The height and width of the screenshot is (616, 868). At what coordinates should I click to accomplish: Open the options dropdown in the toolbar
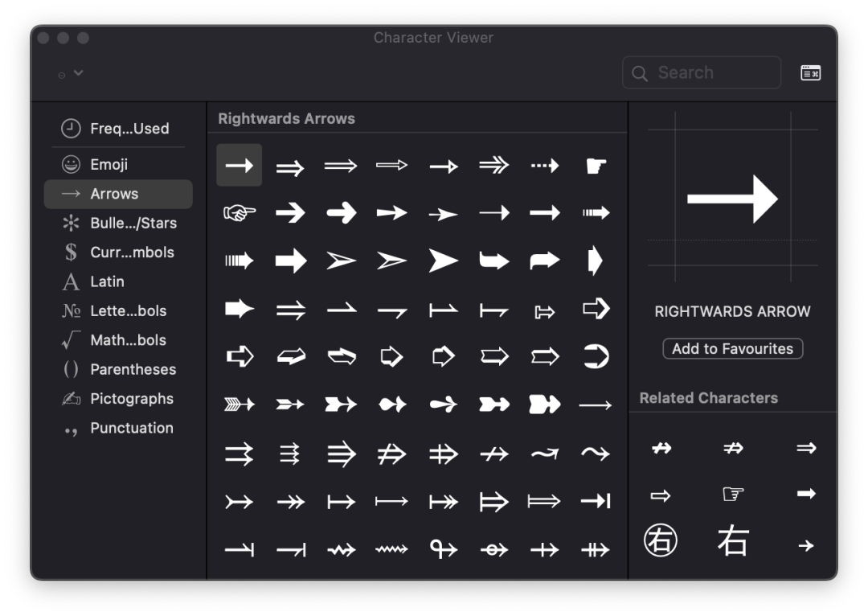pyautogui.click(x=71, y=73)
